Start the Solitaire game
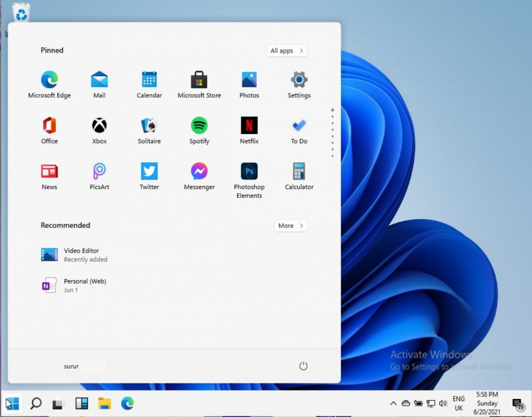 point(149,125)
